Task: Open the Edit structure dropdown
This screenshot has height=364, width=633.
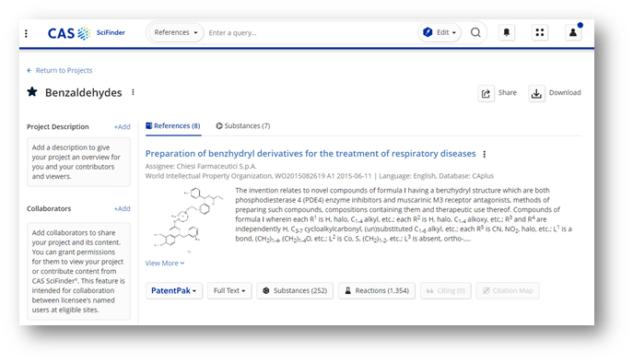Action: (440, 32)
